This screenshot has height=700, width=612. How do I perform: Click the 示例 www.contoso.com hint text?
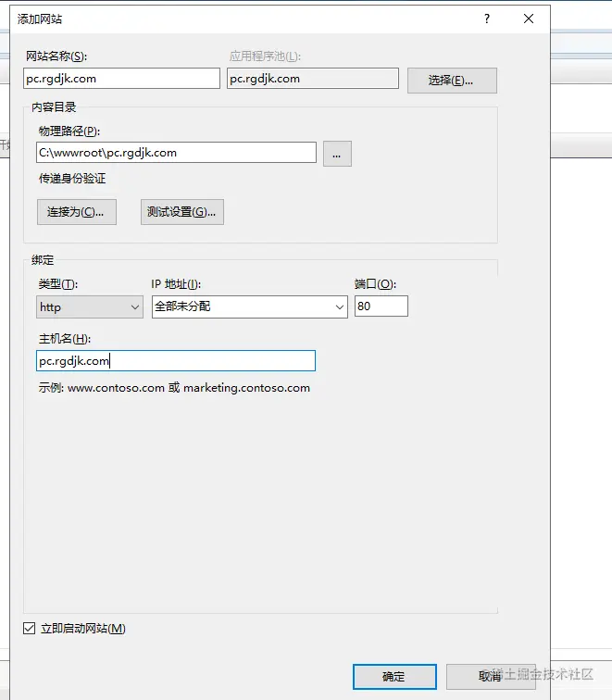coord(174,387)
